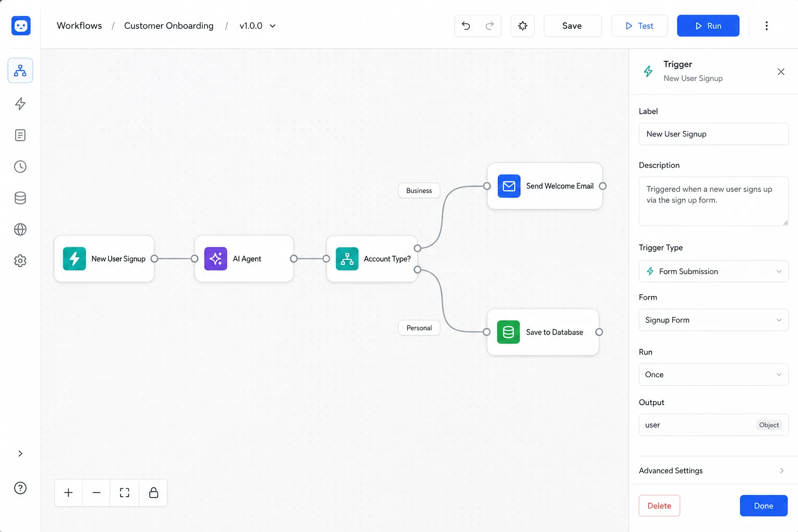Click the Account Type? upper output port
This screenshot has width=798, height=532.
(417, 248)
